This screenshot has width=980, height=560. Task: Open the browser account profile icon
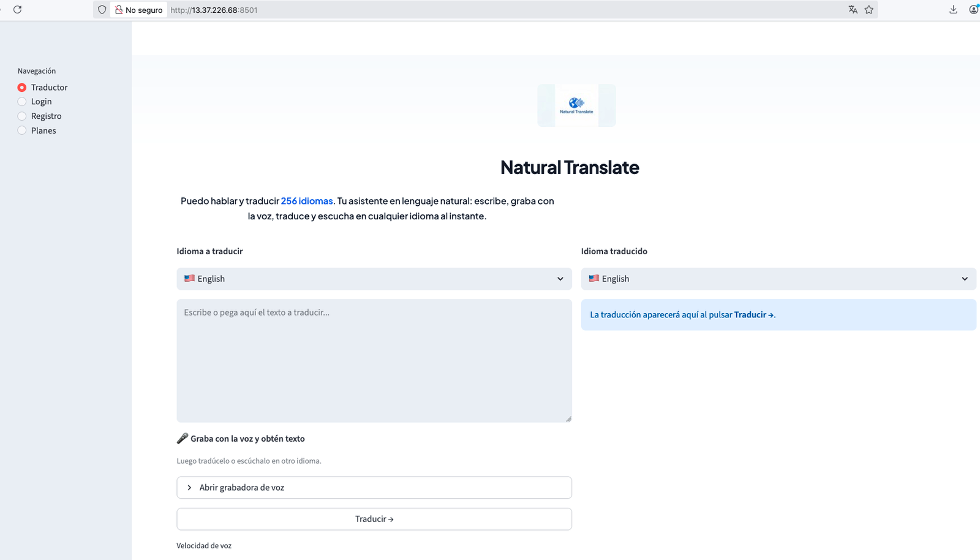point(973,10)
